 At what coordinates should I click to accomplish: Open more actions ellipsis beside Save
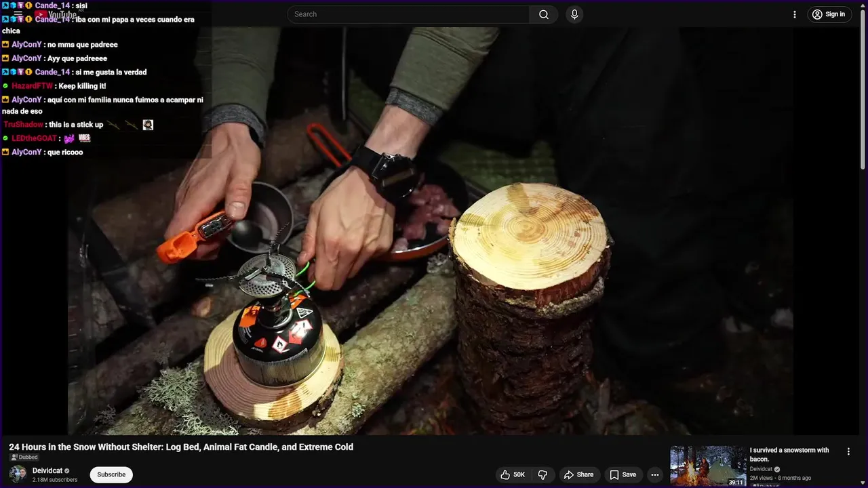(x=654, y=474)
